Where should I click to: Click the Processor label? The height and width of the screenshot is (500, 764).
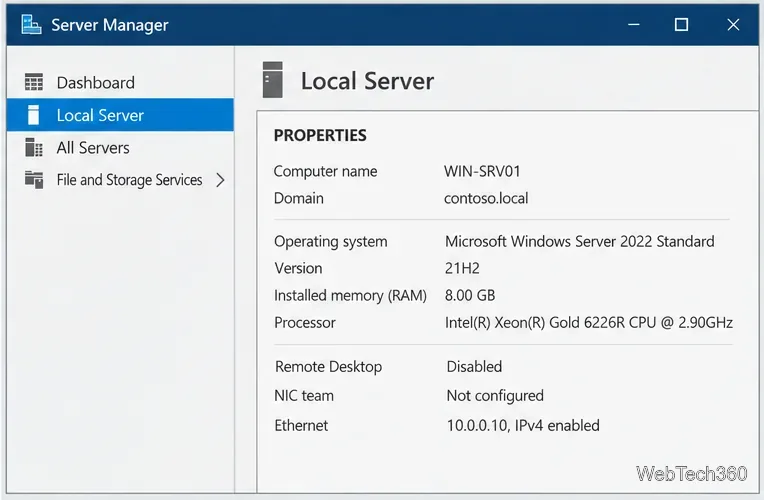305,323
